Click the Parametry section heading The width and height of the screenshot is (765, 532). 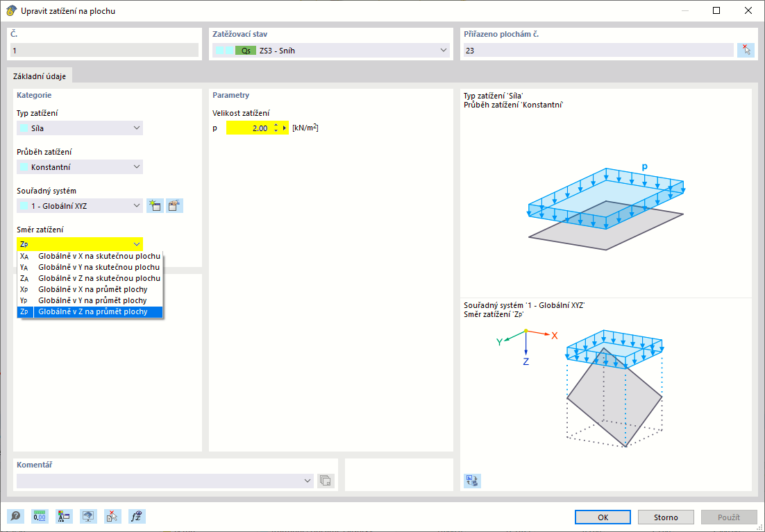coord(230,95)
